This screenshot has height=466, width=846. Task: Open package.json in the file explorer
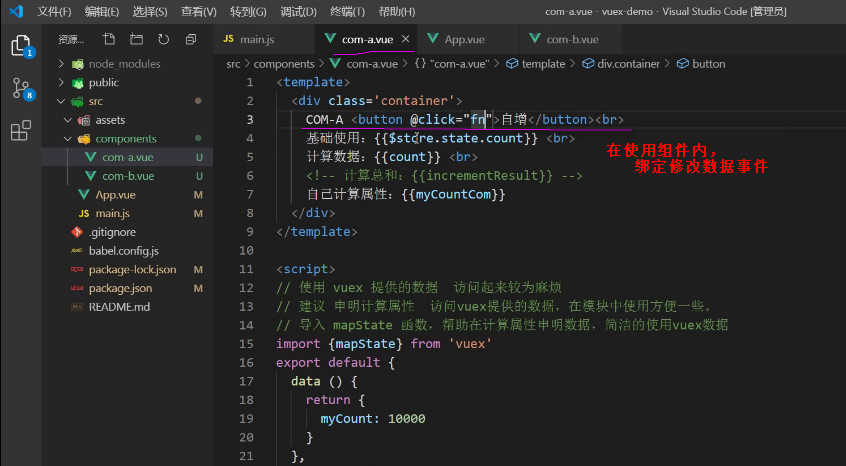(x=127, y=289)
